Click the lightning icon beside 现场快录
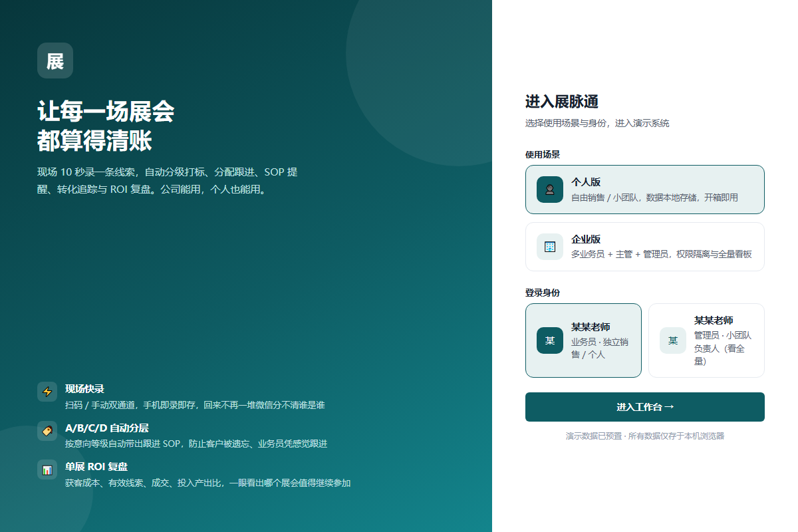 click(x=47, y=392)
